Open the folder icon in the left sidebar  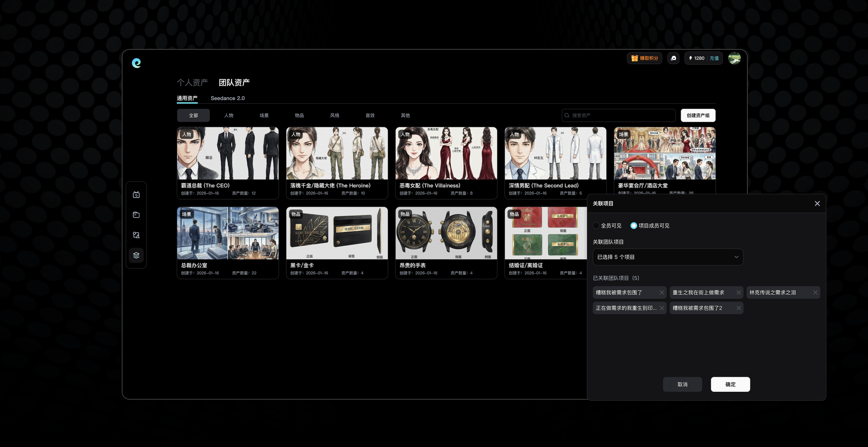(136, 215)
